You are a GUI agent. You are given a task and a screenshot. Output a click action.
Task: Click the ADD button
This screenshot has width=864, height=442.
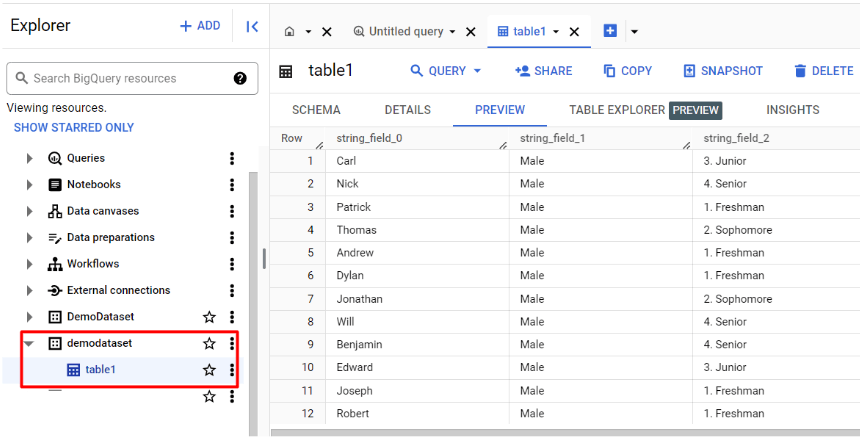(200, 26)
